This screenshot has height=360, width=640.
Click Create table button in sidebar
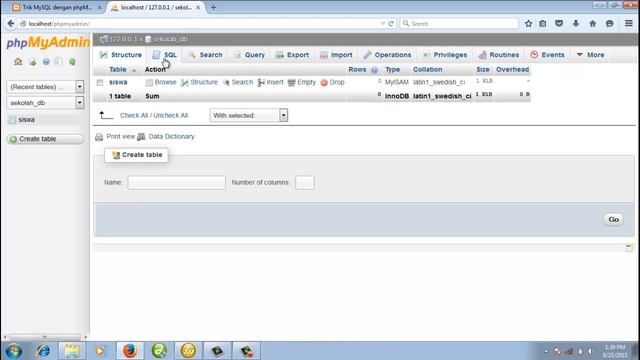click(45, 139)
